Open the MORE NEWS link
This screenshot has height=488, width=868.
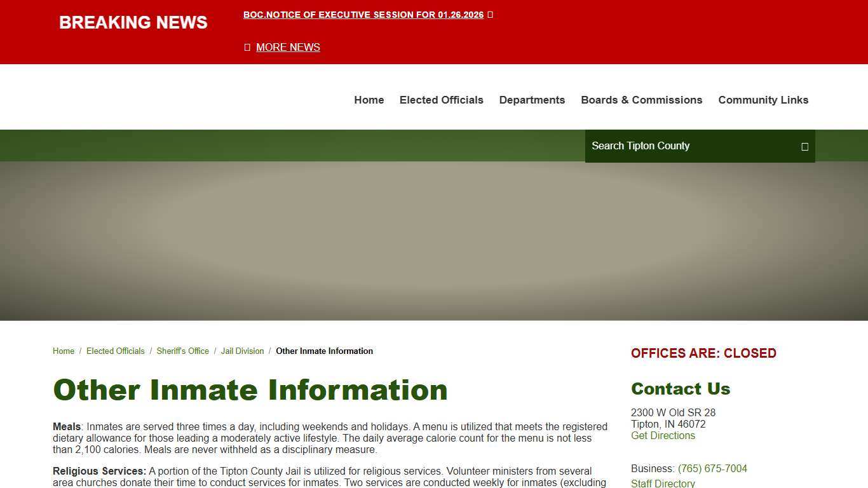[288, 47]
